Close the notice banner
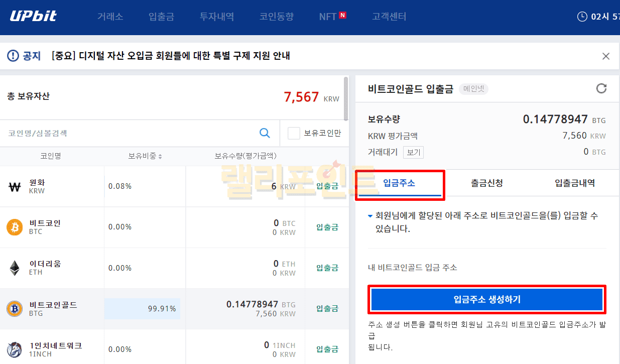The width and height of the screenshot is (620, 364). [x=606, y=56]
